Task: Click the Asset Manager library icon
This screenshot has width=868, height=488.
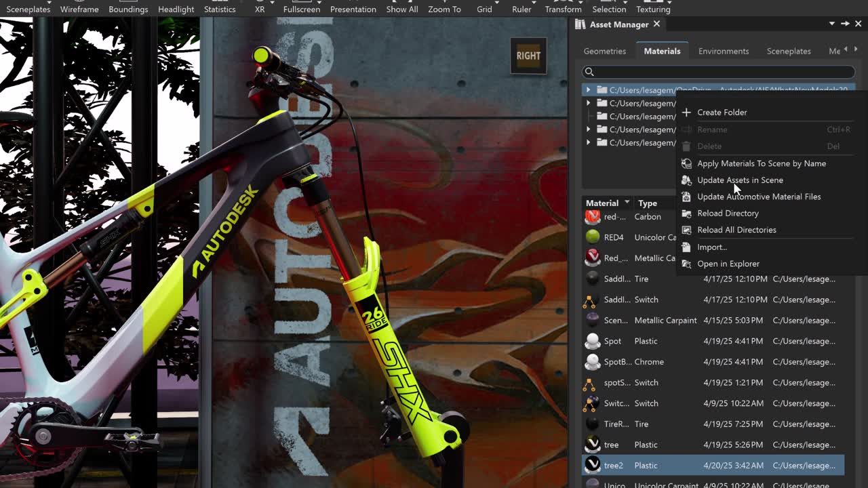Action: 580,24
